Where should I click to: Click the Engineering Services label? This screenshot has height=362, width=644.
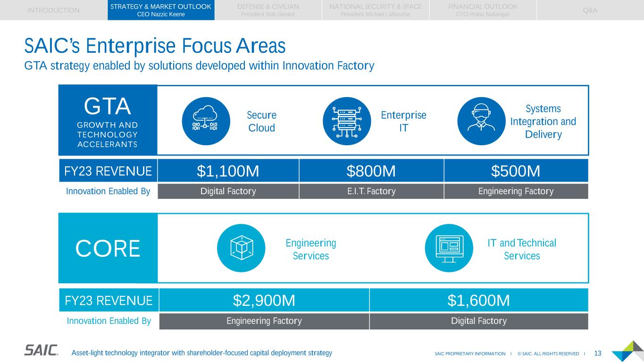click(x=311, y=249)
